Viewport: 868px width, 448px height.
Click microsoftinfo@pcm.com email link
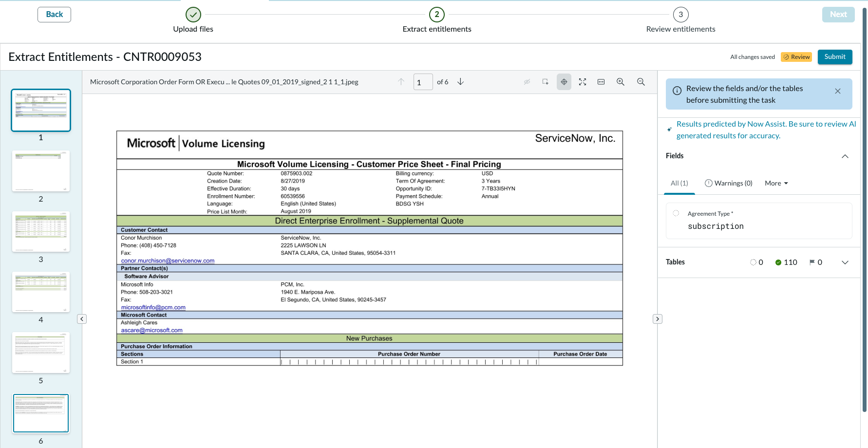153,308
